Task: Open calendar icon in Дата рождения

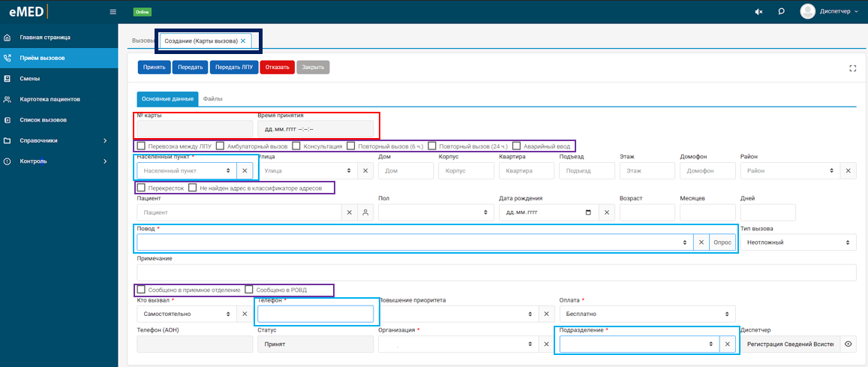Action: pos(588,212)
